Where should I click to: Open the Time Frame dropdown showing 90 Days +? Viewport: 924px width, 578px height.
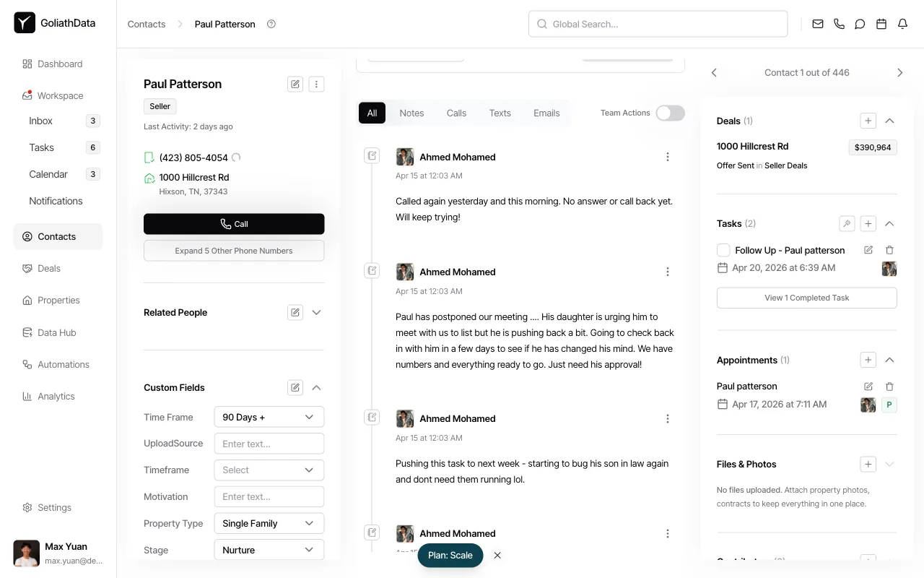(269, 417)
